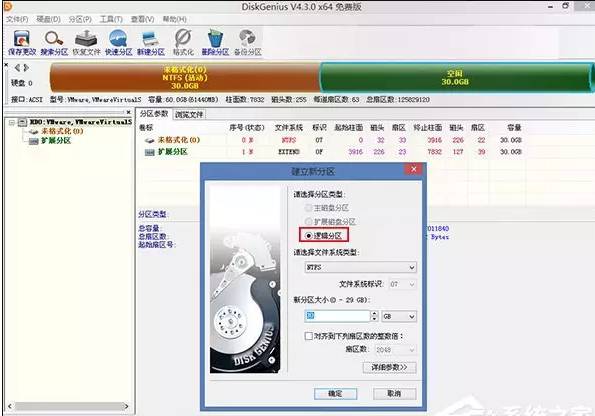Click drive icon in 未格式化(0) table row
Image resolution: width=595 pixels, height=416 pixels.
(x=150, y=140)
